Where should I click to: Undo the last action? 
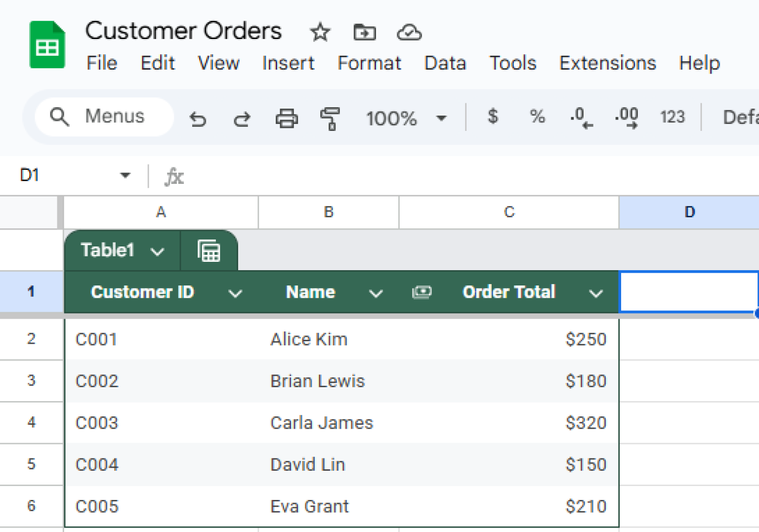pyautogui.click(x=198, y=119)
